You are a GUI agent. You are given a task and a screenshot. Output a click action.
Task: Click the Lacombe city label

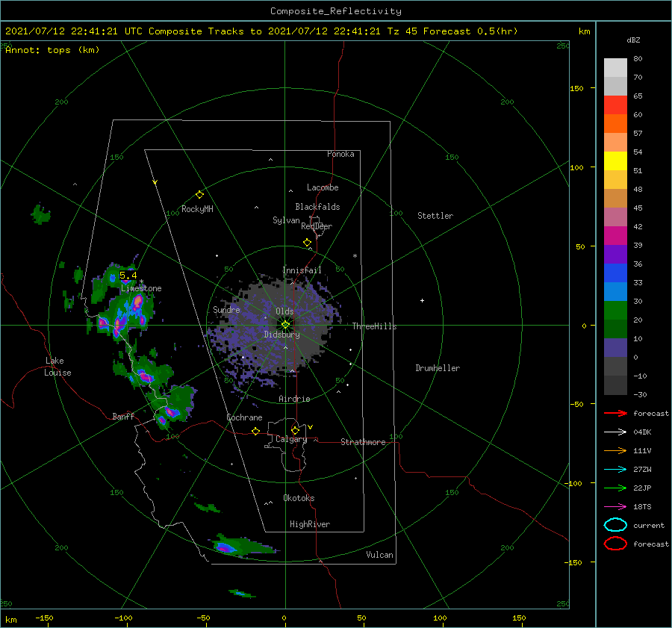pyautogui.click(x=323, y=187)
